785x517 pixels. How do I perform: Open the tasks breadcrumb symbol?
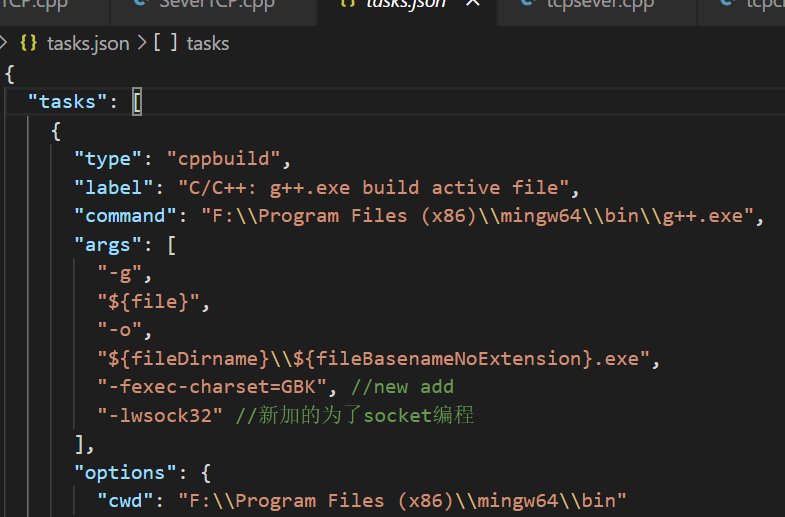[208, 44]
